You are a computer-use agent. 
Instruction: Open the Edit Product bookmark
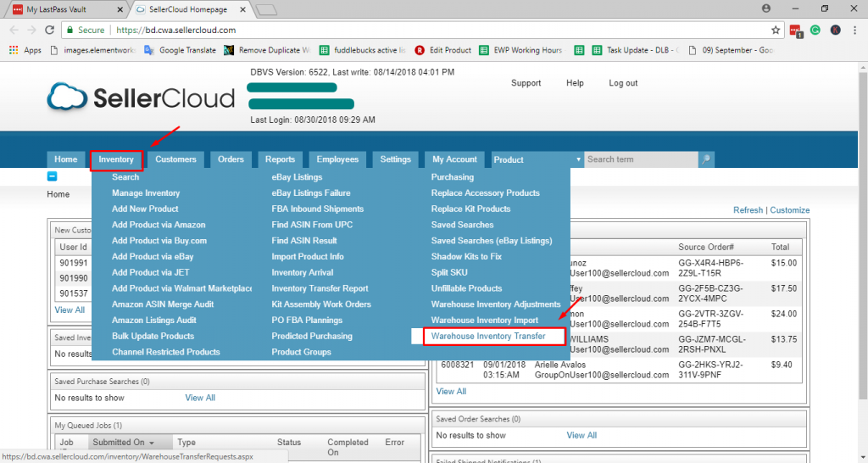(442, 50)
